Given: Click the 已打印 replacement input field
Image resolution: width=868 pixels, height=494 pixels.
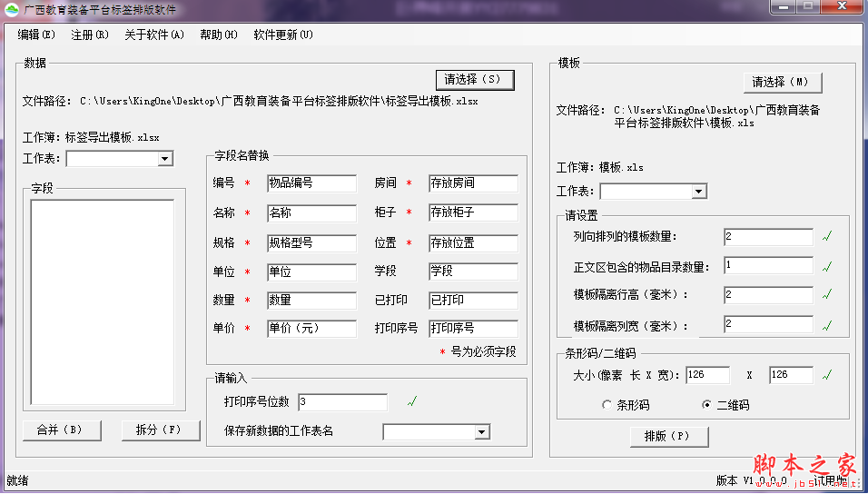Looking at the screenshot, I should [x=473, y=301].
